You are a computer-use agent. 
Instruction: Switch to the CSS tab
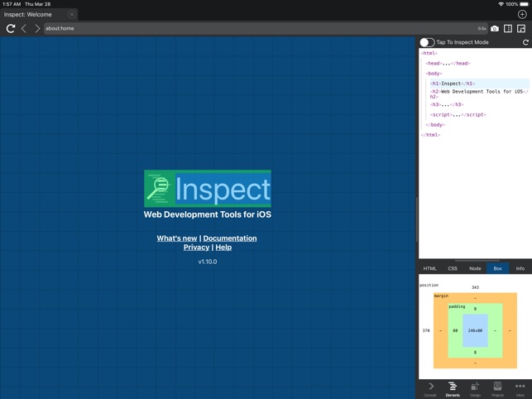pyautogui.click(x=453, y=268)
